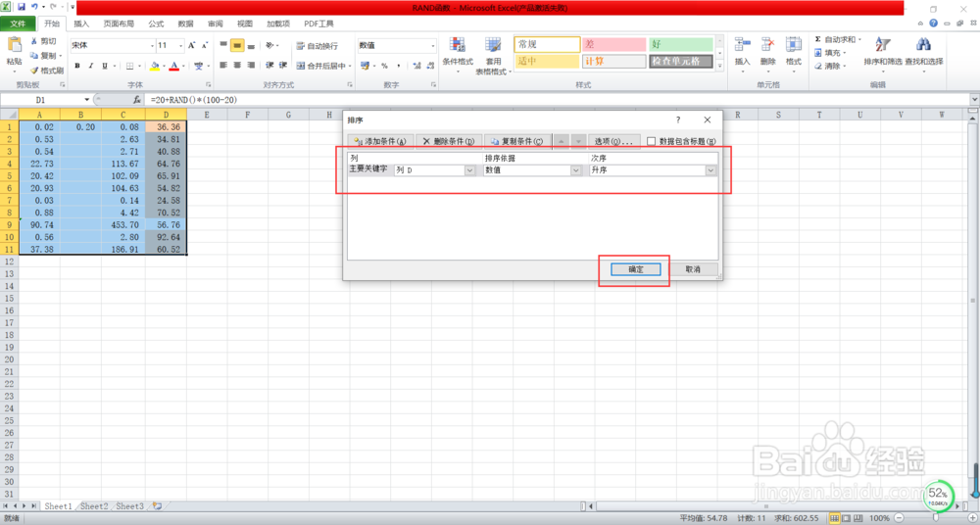Click the insert worksheet tab icon
Image resolution: width=980 pixels, height=525 pixels.
click(157, 506)
